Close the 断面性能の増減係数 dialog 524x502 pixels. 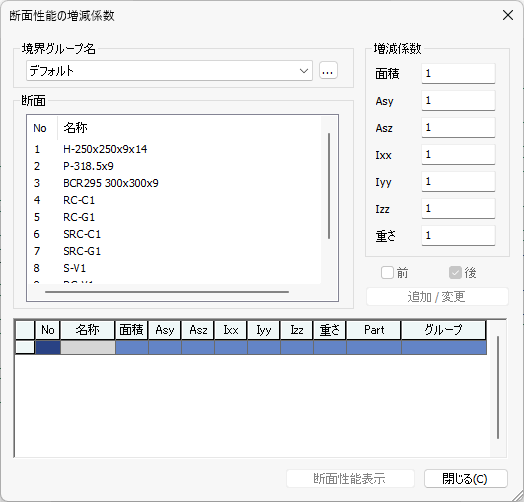pos(508,15)
